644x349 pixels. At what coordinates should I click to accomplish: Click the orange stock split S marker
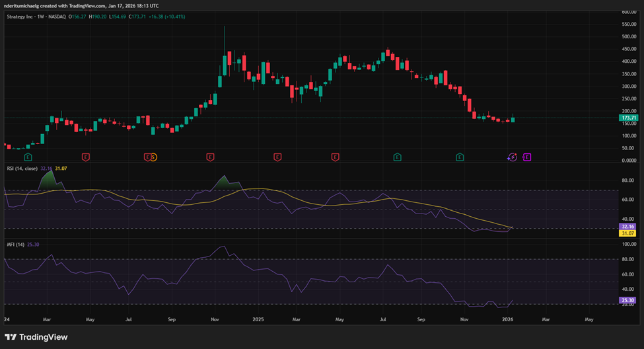point(153,157)
